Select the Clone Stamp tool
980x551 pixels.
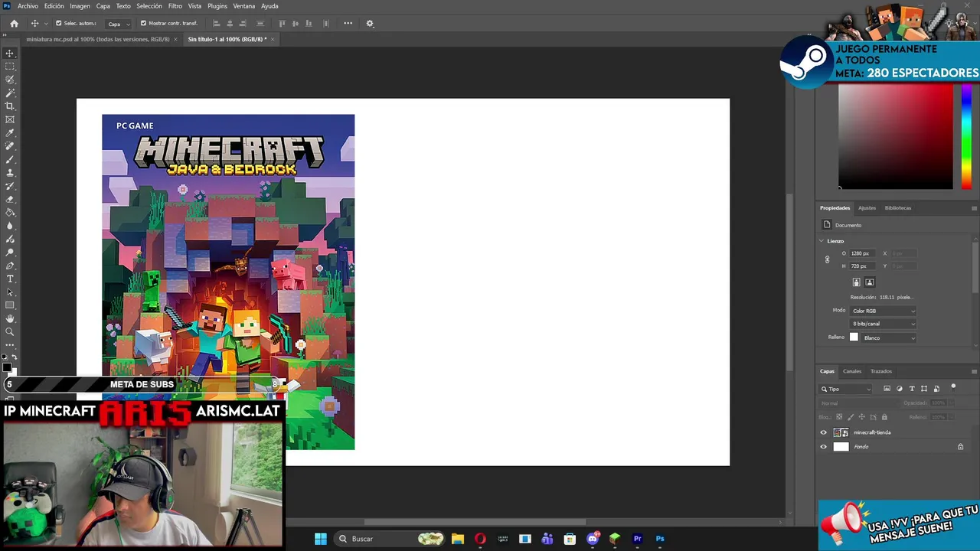click(10, 173)
